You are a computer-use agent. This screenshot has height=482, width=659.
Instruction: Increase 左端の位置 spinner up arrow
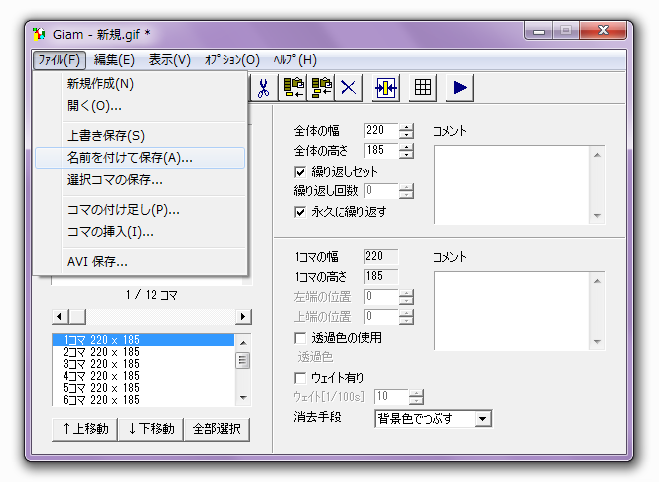[x=406, y=293]
